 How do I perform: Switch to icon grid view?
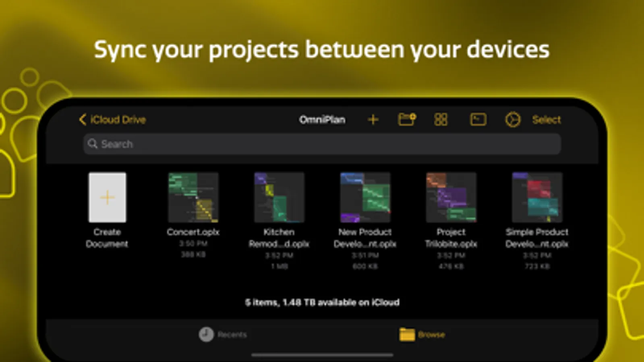tap(441, 119)
